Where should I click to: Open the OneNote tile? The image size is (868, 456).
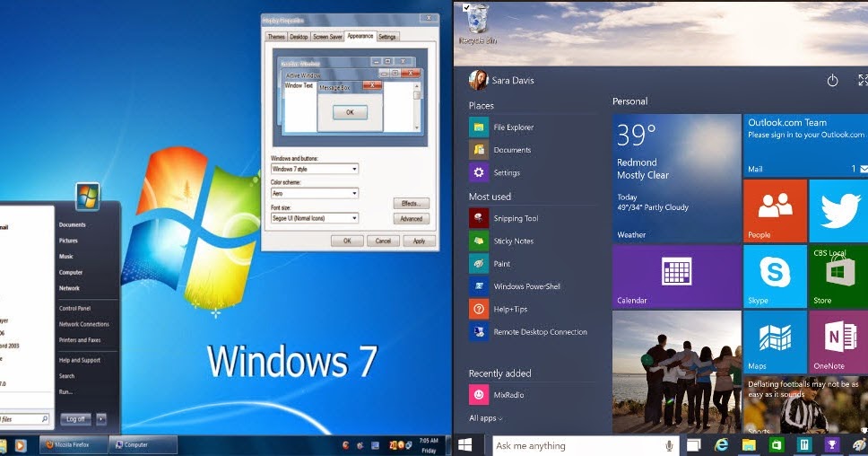pyautogui.click(x=838, y=342)
